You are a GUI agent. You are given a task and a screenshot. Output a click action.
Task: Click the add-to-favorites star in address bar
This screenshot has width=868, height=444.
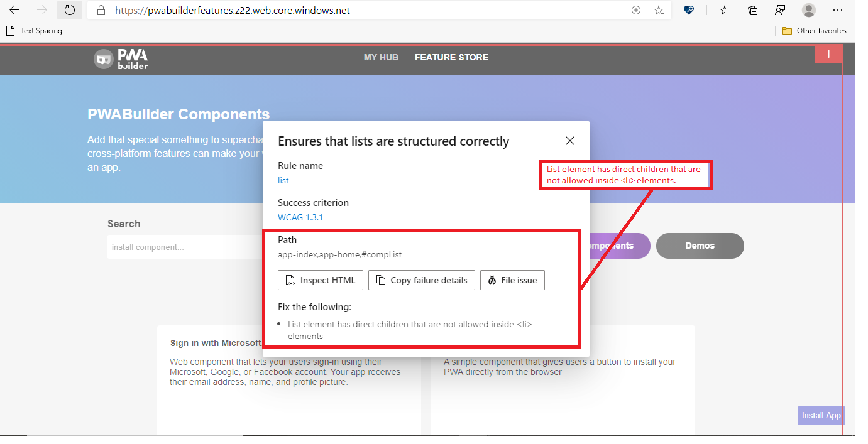click(658, 10)
